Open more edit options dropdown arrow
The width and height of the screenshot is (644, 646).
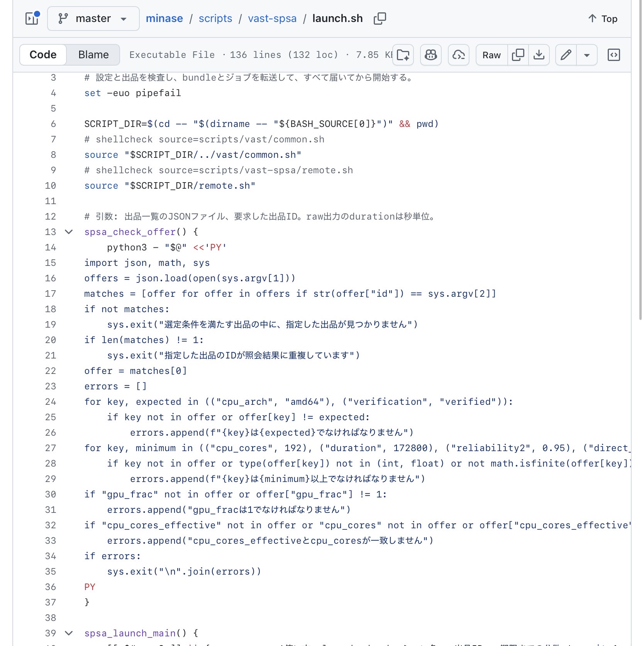587,55
